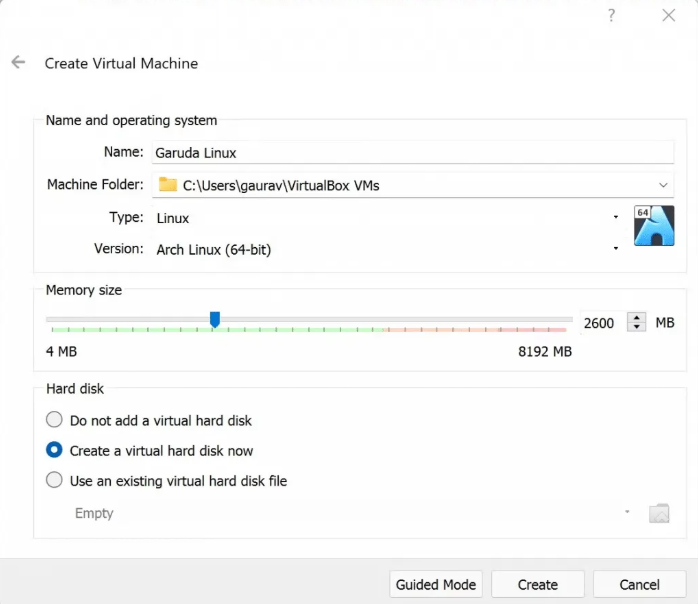Click the browse disk file icon
Screen dimensions: 698x604
(659, 513)
